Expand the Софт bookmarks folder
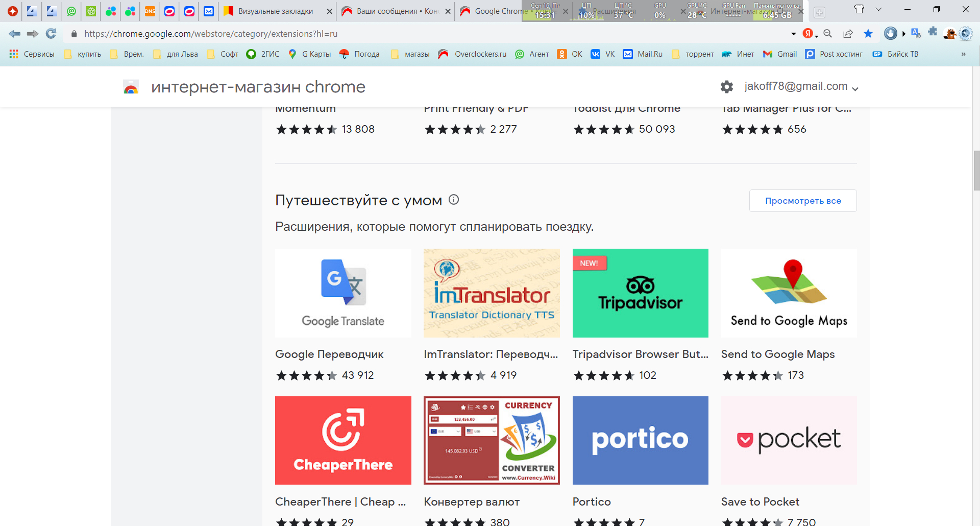980x526 pixels. pos(223,54)
